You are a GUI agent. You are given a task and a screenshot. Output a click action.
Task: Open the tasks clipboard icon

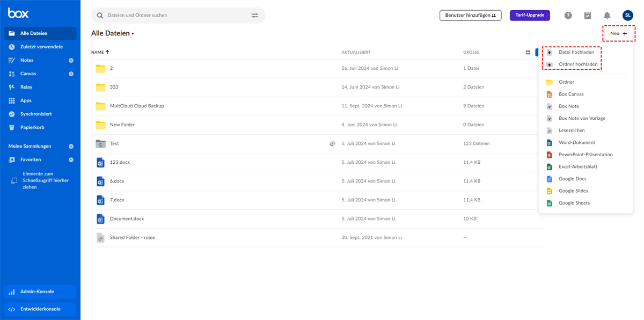(x=588, y=16)
